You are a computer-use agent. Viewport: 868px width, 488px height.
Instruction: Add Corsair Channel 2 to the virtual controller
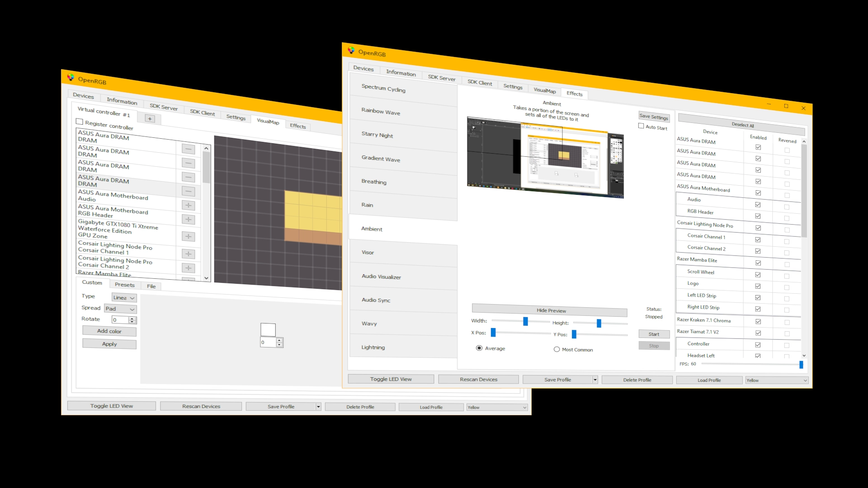(189, 267)
